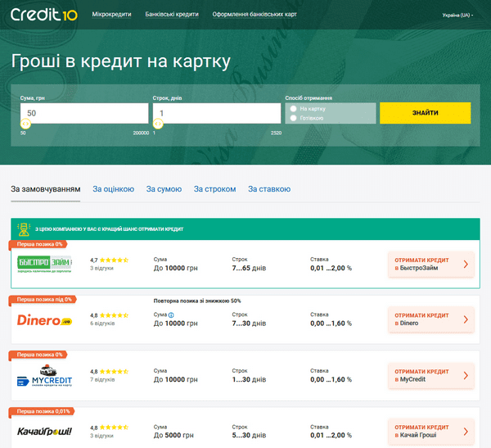
Task: Click info icon next to Dinero Сума
Action: pyautogui.click(x=171, y=315)
